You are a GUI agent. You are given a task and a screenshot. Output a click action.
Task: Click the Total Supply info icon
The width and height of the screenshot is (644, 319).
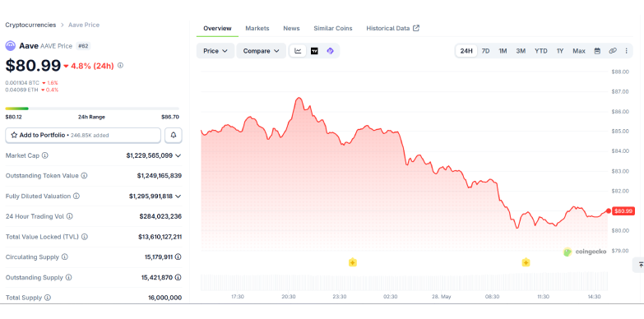(x=47, y=298)
